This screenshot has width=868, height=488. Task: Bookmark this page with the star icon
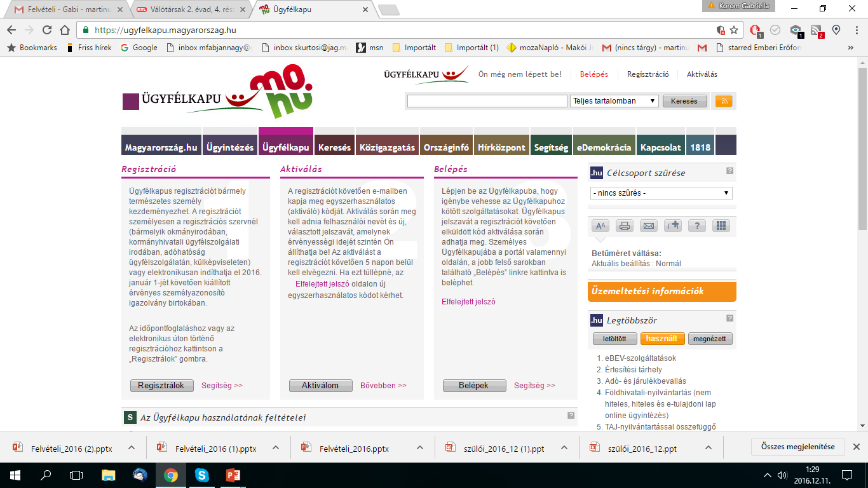point(734,30)
